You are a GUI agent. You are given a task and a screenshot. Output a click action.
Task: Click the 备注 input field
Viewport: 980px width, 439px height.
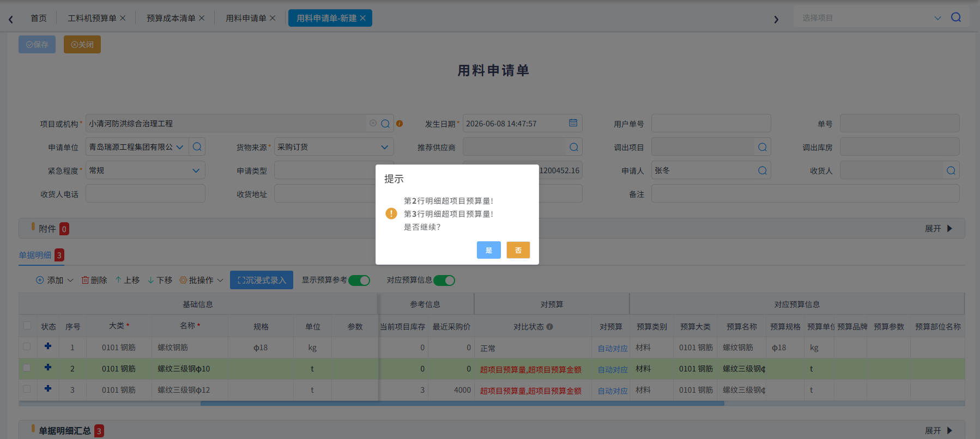tap(806, 193)
